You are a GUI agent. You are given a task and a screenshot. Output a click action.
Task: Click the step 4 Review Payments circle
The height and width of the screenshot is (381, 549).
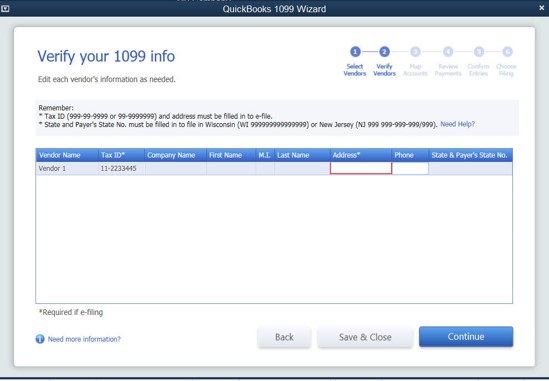point(448,52)
